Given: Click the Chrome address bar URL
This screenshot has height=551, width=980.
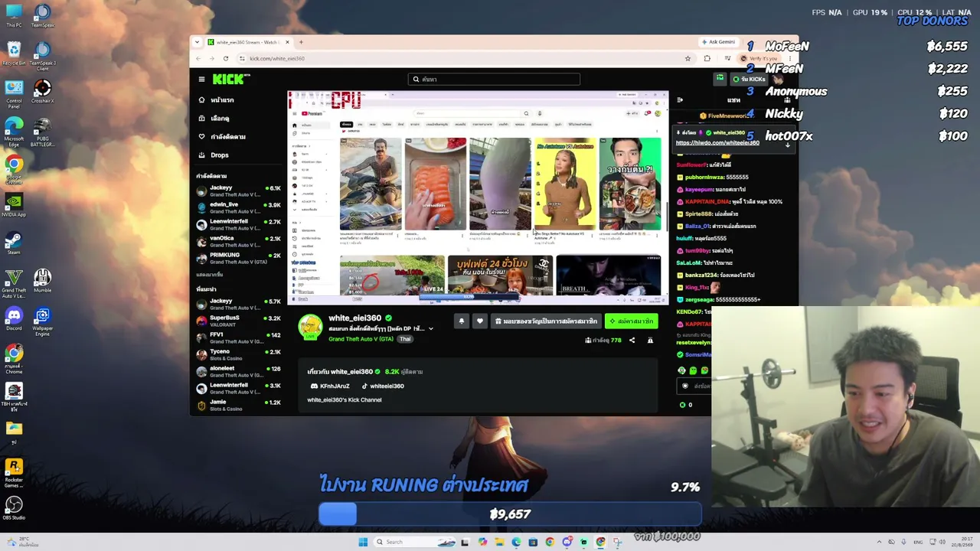Looking at the screenshot, I should [x=277, y=59].
